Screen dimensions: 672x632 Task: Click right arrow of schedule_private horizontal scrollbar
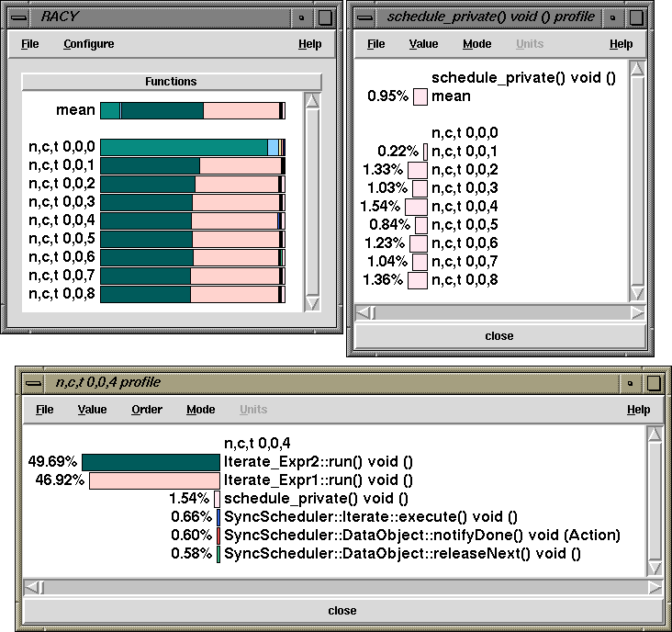637,313
